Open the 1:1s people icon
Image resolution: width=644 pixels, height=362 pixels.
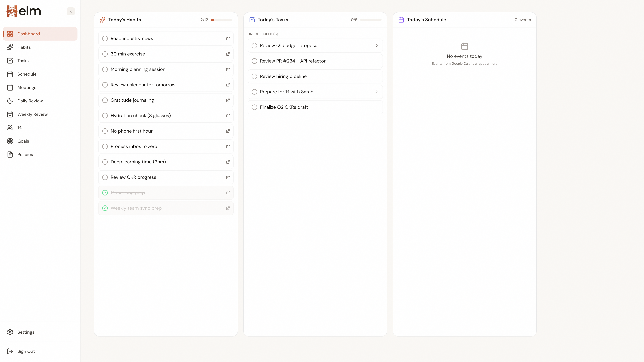10,128
